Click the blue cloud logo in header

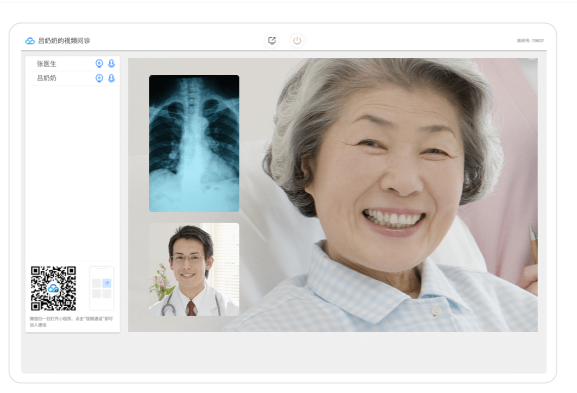30,41
